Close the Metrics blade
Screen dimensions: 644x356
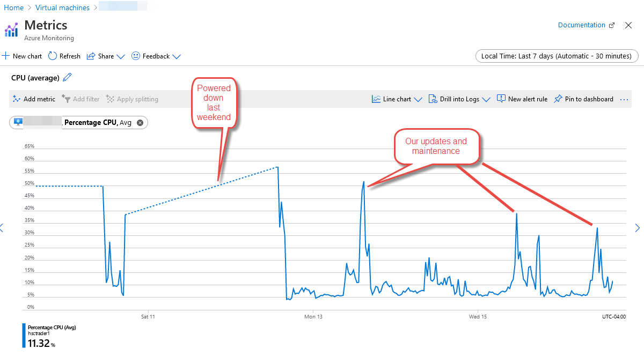point(628,25)
